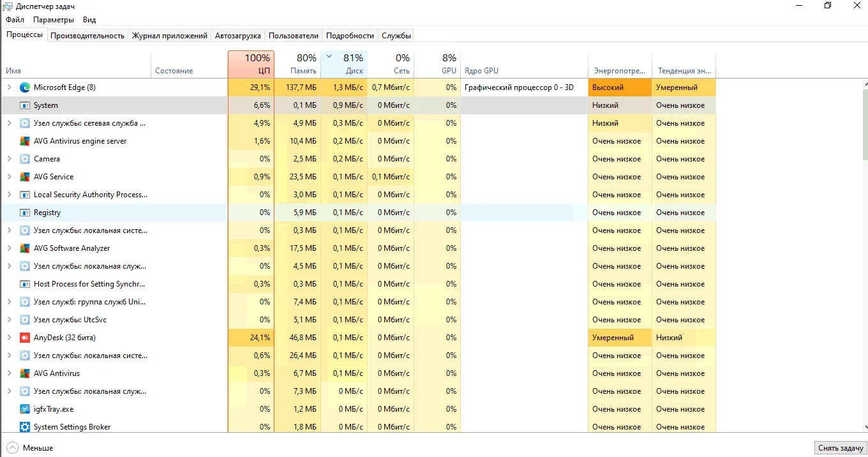Sort by the Память column header
The image size is (868, 457).
tap(297, 64)
